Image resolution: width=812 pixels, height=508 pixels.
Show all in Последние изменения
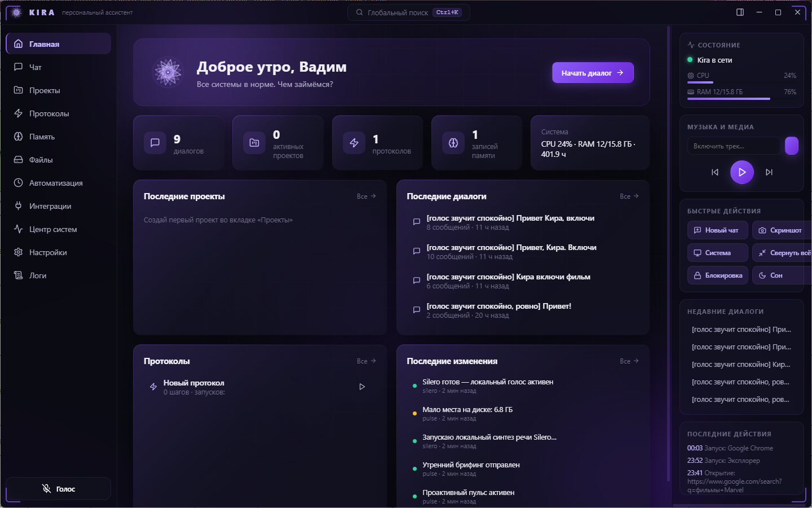tap(629, 361)
